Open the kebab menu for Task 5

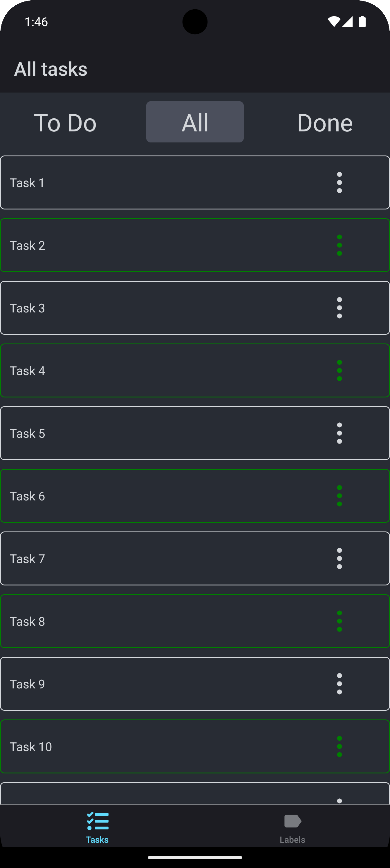339,433
